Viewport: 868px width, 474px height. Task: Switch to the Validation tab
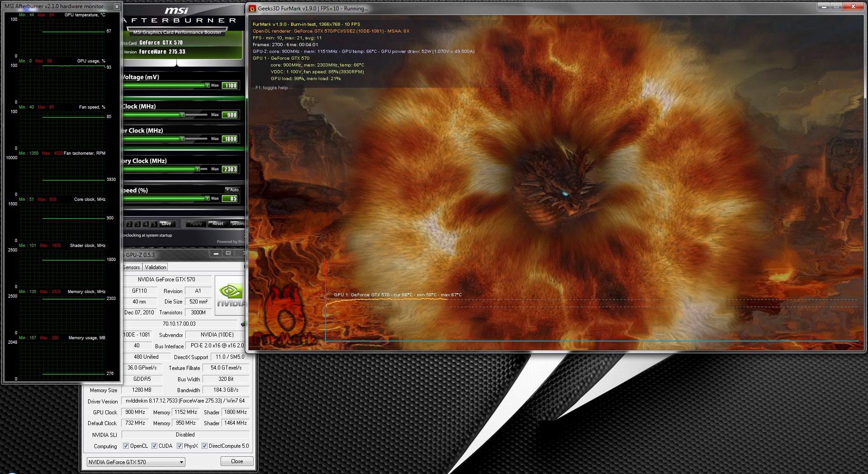click(155, 267)
